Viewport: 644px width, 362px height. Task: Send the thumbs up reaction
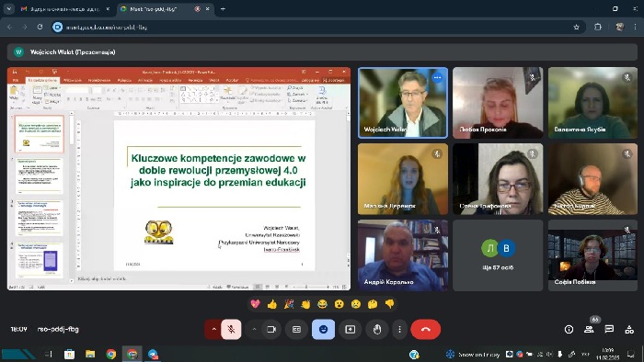pyautogui.click(x=272, y=304)
